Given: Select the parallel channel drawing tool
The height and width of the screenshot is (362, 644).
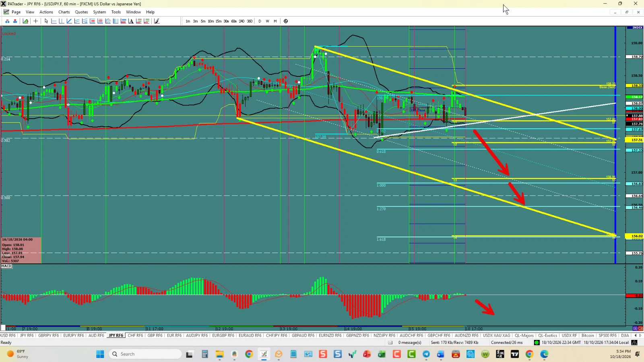Looking at the screenshot, I should pos(77,21).
